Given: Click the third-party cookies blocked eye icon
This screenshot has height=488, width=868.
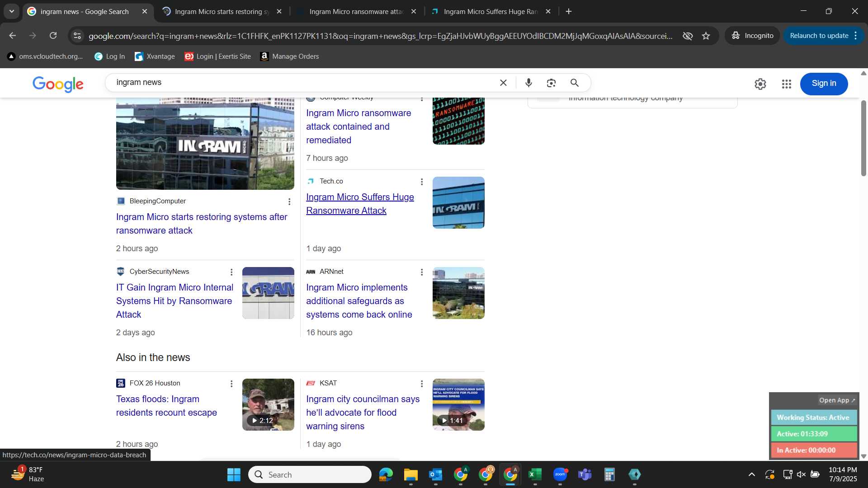Looking at the screenshot, I should [x=688, y=36].
